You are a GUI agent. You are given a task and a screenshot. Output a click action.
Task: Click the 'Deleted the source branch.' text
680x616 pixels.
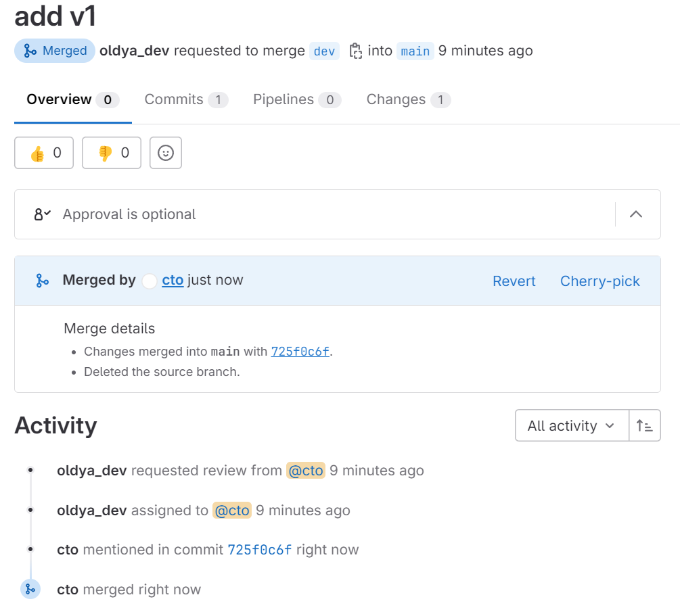(x=162, y=372)
